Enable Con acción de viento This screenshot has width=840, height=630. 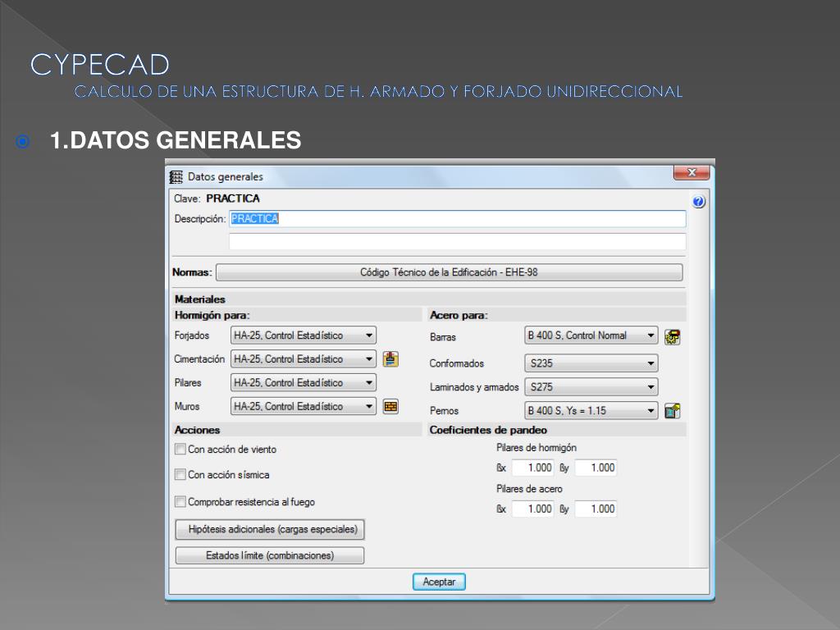180,450
